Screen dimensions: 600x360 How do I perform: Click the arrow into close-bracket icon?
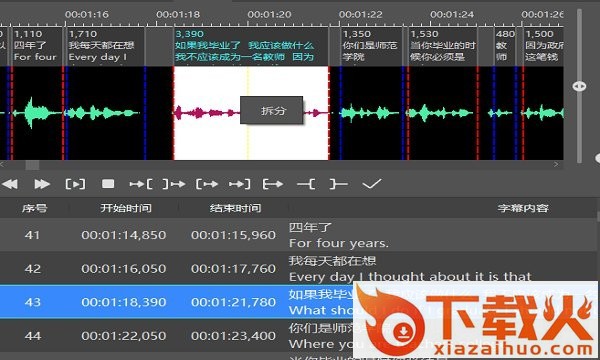click(240, 184)
